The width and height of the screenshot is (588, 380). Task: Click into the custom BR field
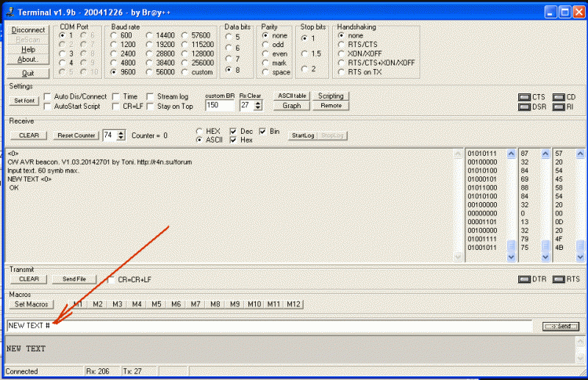click(x=218, y=106)
